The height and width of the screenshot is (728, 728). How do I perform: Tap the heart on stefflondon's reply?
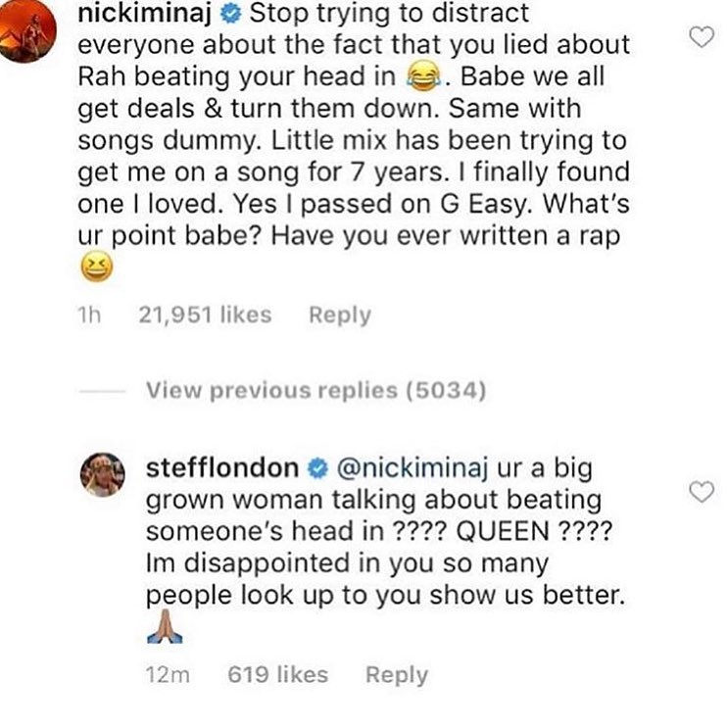pos(702,492)
